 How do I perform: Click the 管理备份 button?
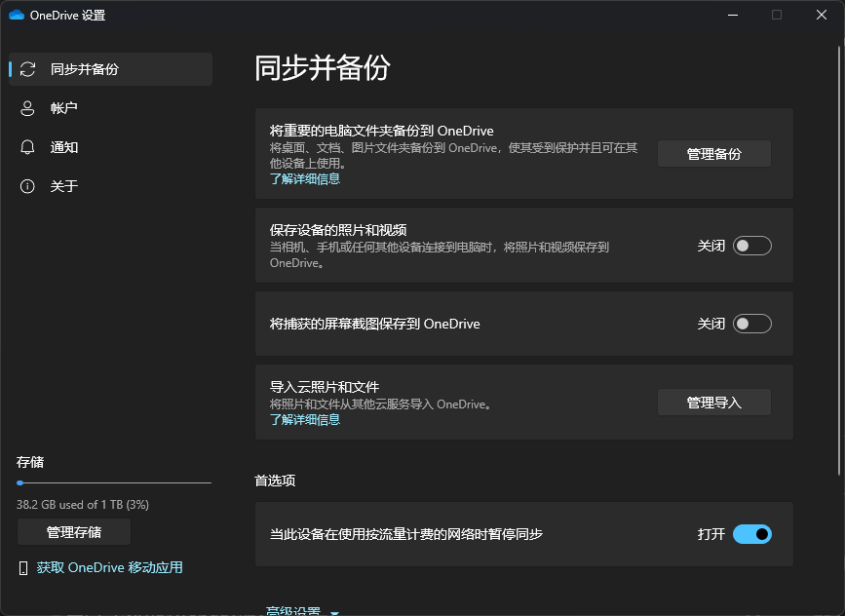pyautogui.click(x=714, y=154)
